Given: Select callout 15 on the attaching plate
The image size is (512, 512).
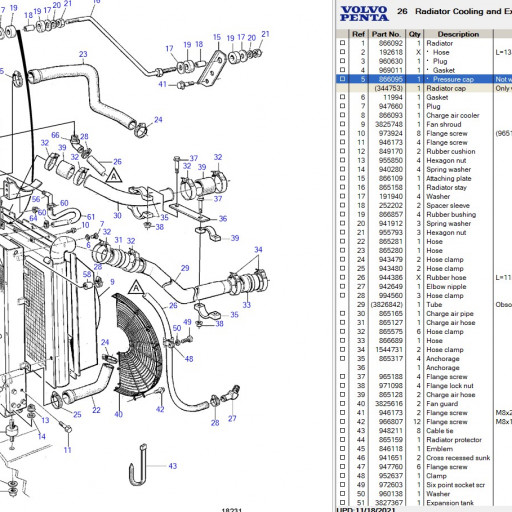Looking at the screenshot, I should (x=217, y=37).
